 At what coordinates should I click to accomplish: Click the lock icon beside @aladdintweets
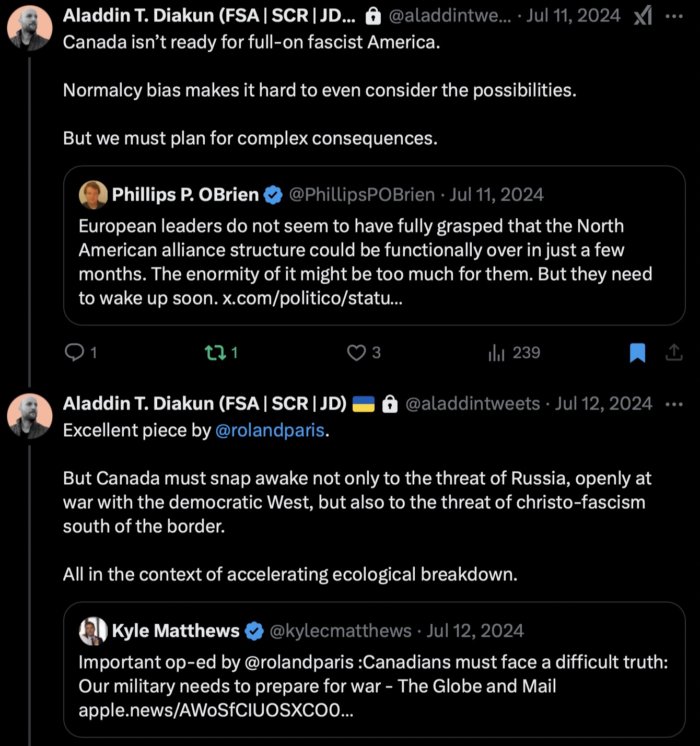coord(390,404)
